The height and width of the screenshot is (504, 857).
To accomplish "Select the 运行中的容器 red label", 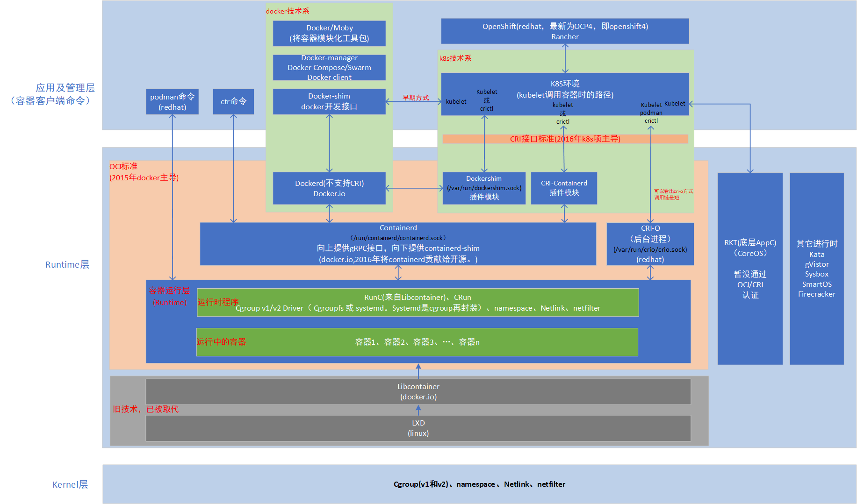I will tap(221, 342).
